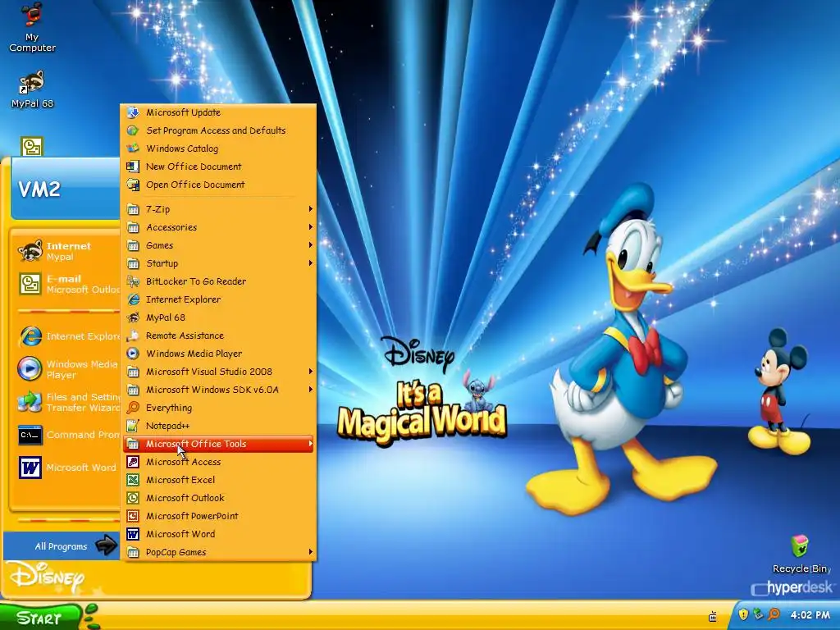Click the security shield tray icon
This screenshot has width=840, height=630.
click(743, 614)
